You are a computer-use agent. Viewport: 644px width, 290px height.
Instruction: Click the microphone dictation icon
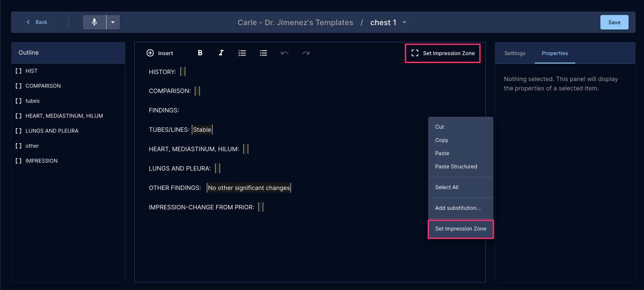tap(94, 22)
